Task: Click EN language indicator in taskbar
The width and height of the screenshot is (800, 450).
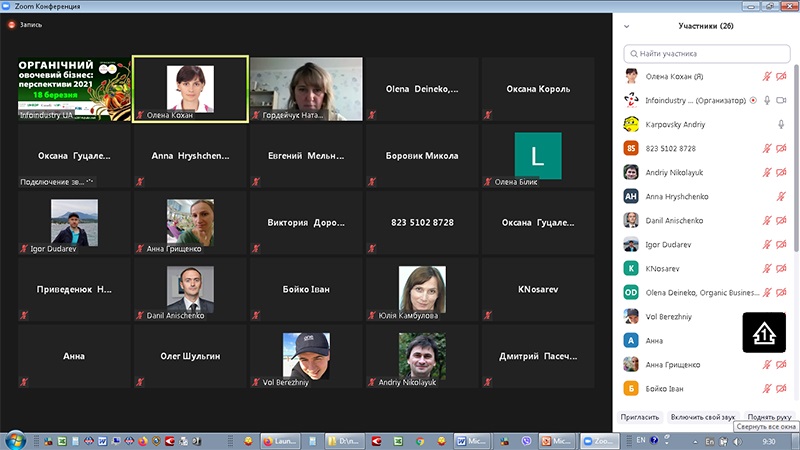Action: pyautogui.click(x=641, y=440)
